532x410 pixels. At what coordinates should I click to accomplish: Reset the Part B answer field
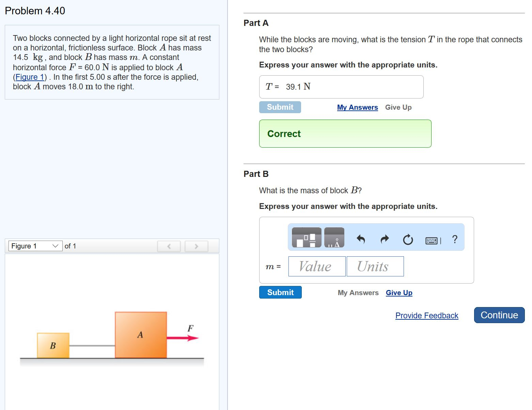pos(408,240)
